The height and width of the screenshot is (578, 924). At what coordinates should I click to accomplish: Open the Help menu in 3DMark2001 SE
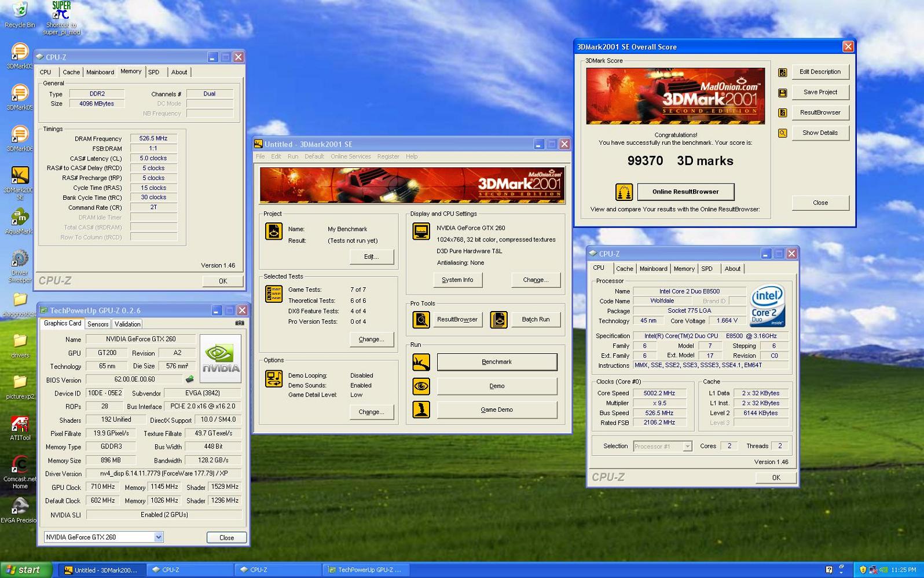click(412, 156)
